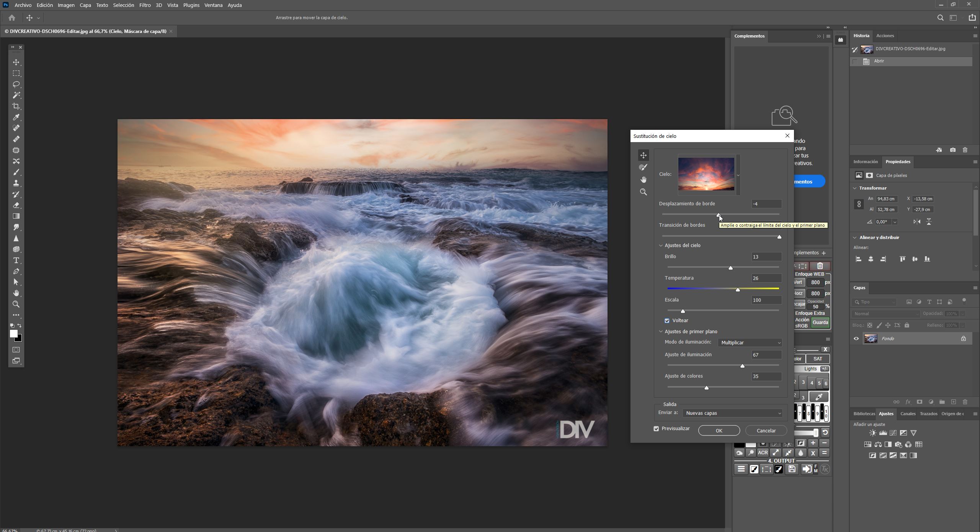The image size is (980, 532).
Task: Select the Horizontal Type tool
Action: click(16, 260)
